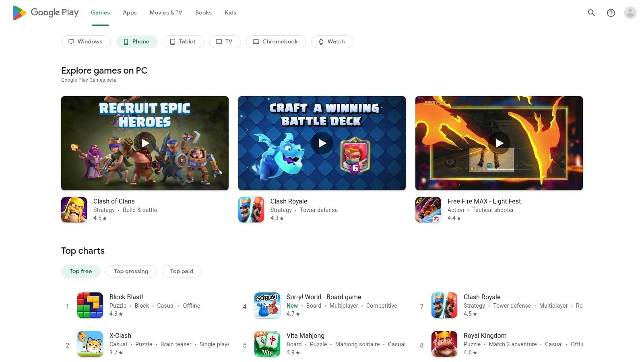Select the Tablet device filter

click(183, 41)
